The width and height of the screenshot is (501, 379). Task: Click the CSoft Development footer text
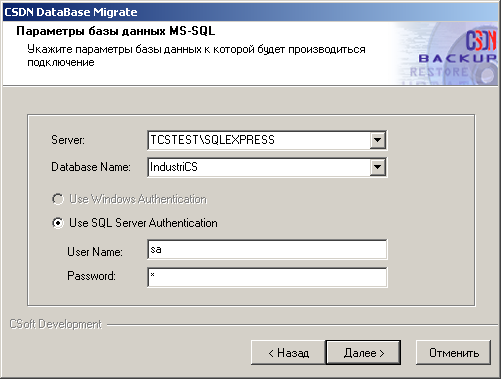tap(55, 324)
